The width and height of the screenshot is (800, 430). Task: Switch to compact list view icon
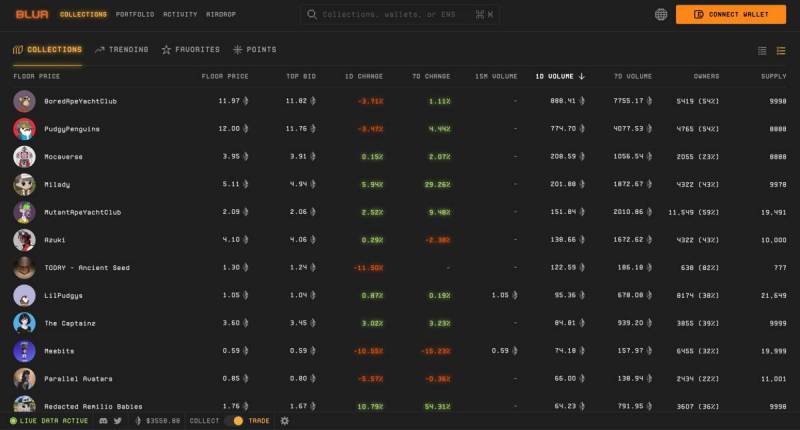(x=762, y=50)
